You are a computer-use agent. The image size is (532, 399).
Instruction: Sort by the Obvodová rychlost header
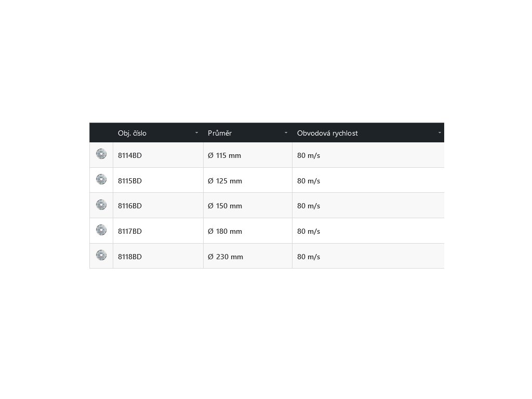click(327, 133)
